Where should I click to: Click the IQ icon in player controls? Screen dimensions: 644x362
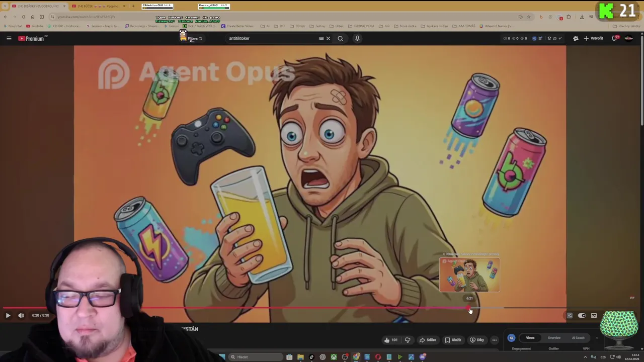tap(570, 316)
